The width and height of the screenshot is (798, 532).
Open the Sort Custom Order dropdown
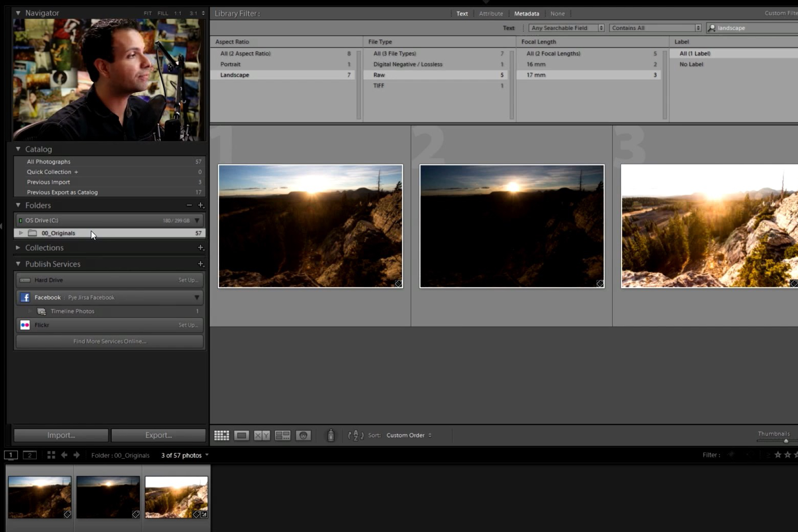pos(409,435)
